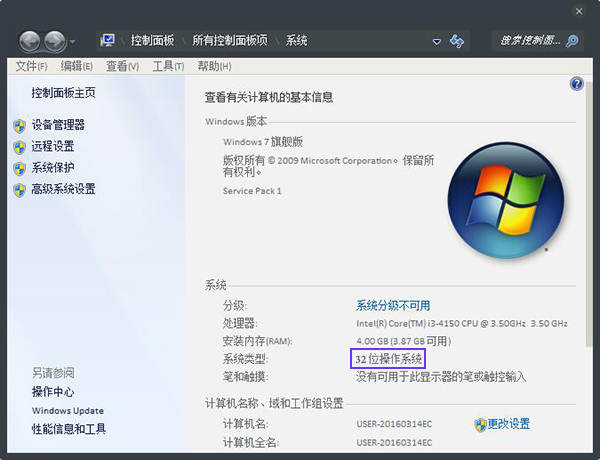Open 系统保护 link
Screen dimensions: 600x460
click(53, 168)
